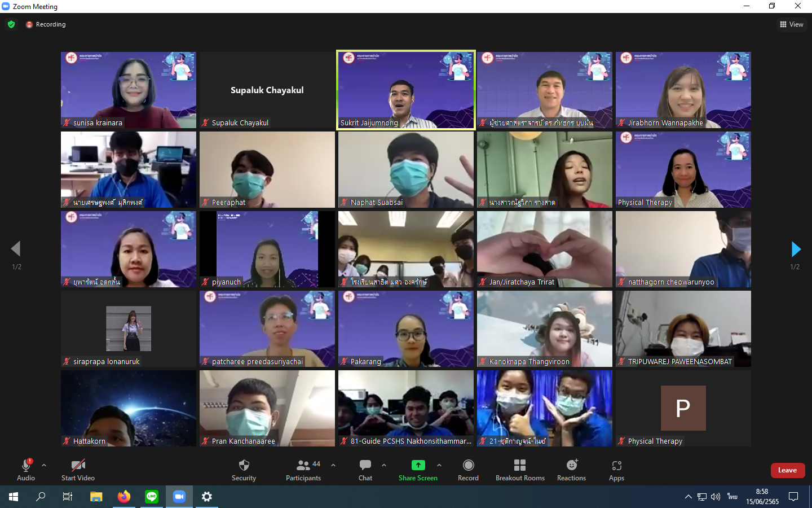Go to next page of participants
The height and width of the screenshot is (508, 812).
[x=795, y=249]
